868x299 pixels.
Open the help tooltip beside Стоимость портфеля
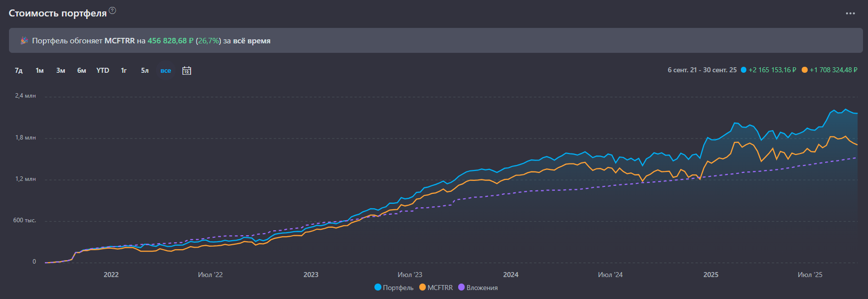tap(113, 10)
